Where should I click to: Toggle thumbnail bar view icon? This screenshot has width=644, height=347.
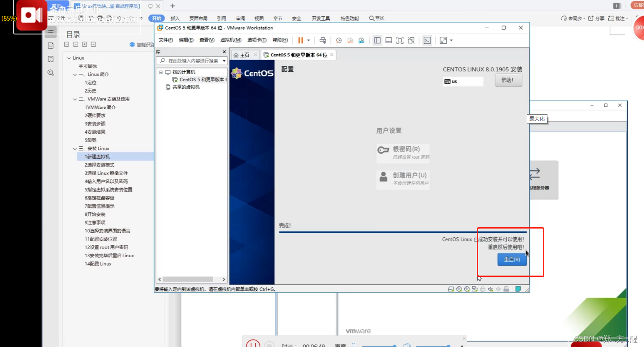tap(389, 40)
